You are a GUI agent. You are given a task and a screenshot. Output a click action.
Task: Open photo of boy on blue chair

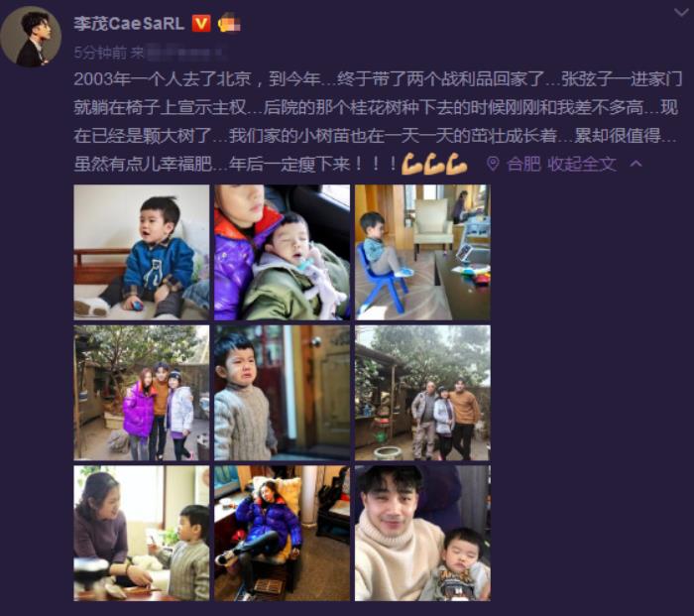422,252
